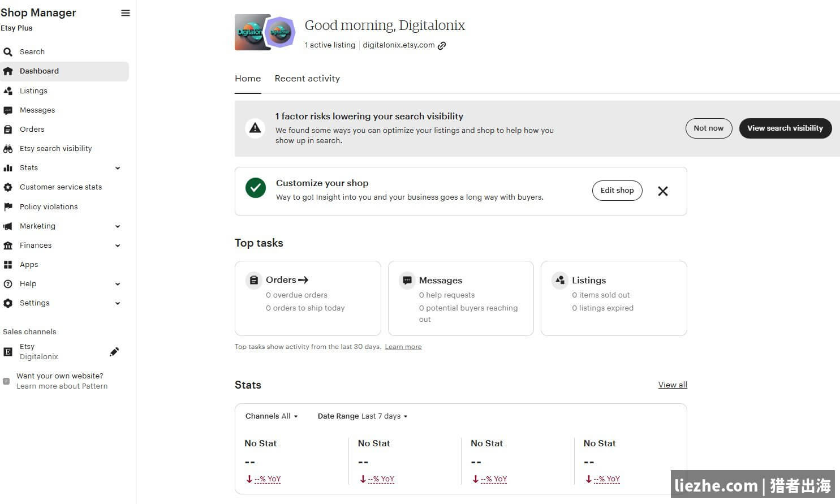Click the first No Stat YoY indicator
The height and width of the screenshot is (504, 840).
264,479
